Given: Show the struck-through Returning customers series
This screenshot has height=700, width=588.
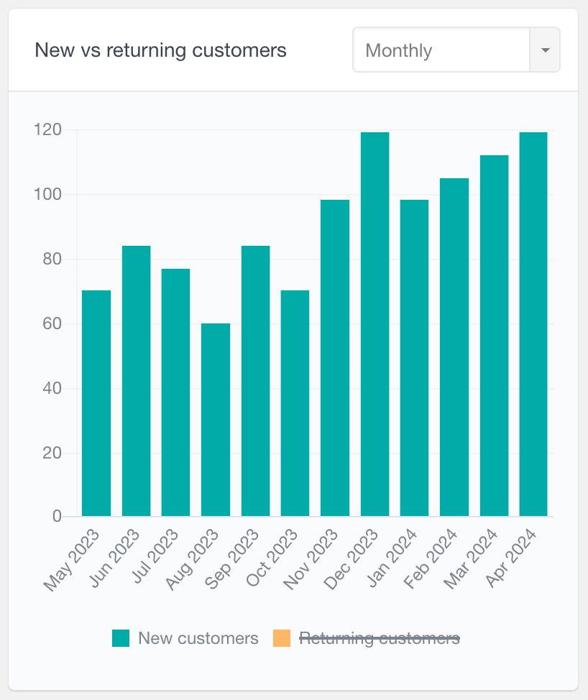Looking at the screenshot, I should tap(379, 638).
